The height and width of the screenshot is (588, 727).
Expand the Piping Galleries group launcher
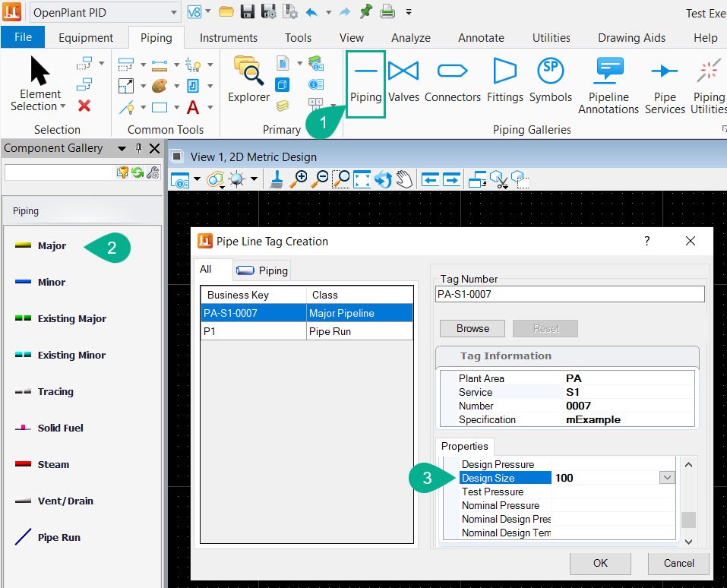724,129
